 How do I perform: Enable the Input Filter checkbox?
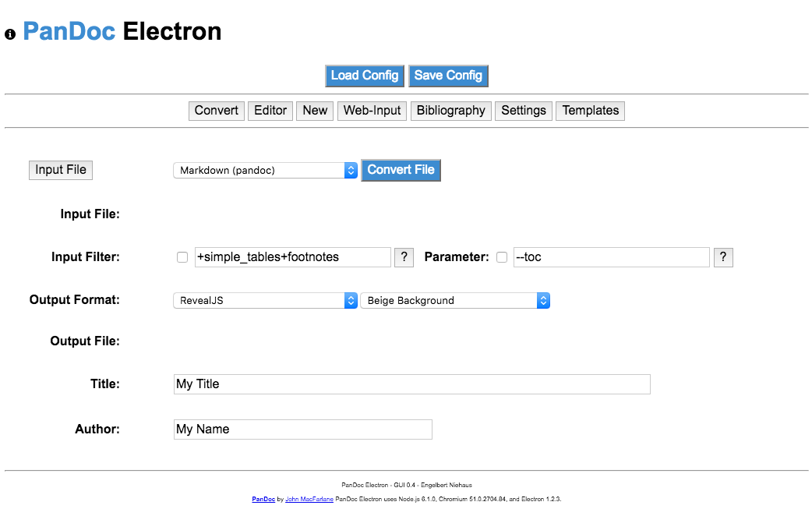click(x=182, y=256)
